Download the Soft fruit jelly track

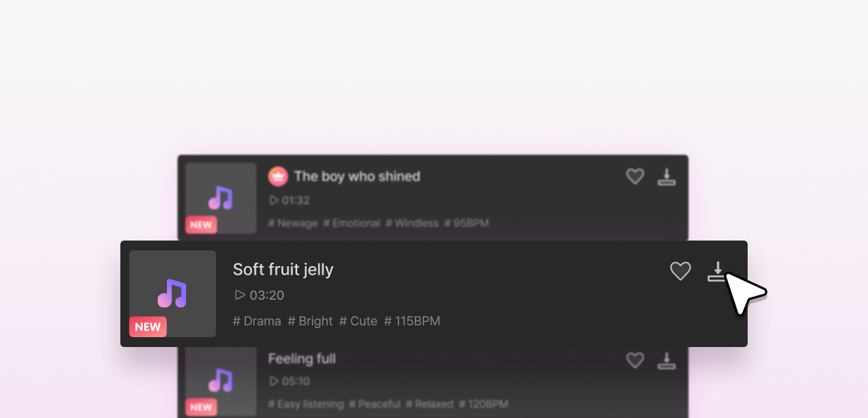coord(717,271)
